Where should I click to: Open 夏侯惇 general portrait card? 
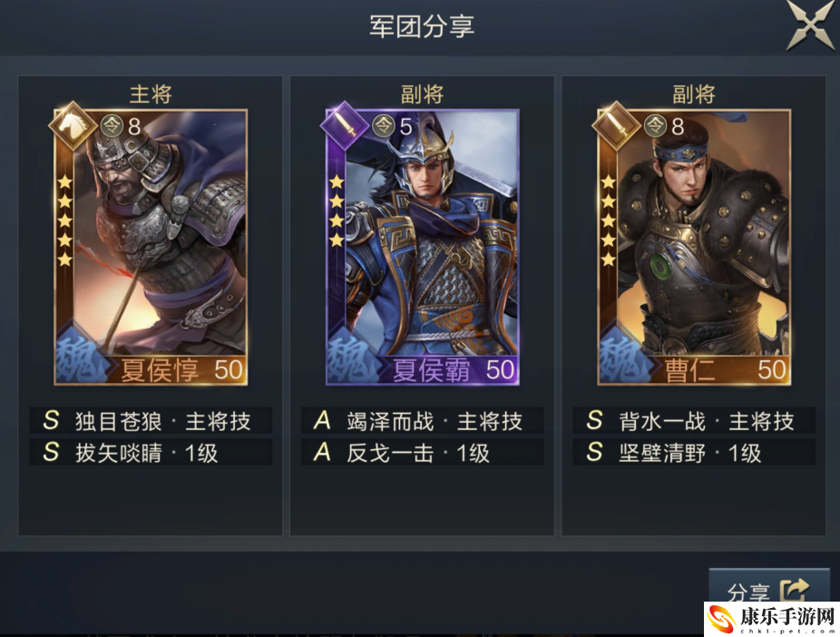point(151,247)
